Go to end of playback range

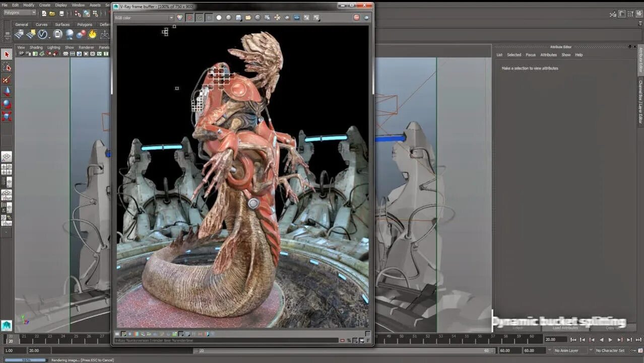(638, 340)
